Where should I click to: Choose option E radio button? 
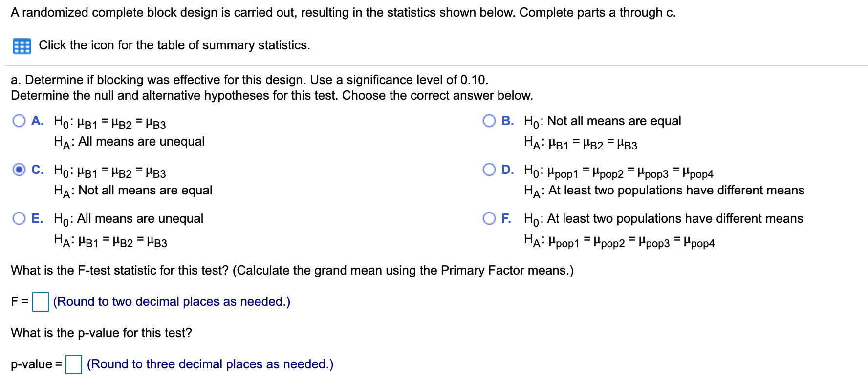(x=19, y=218)
